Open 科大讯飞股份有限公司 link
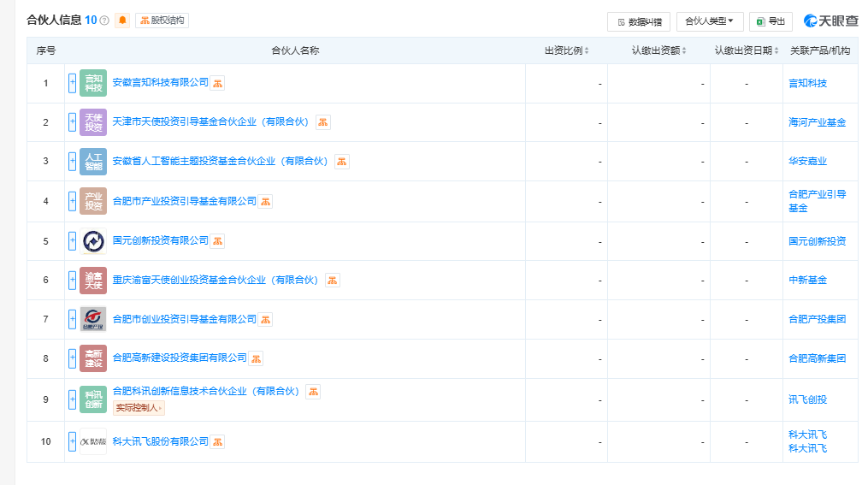Image resolution: width=868 pixels, height=485 pixels. pos(160,441)
